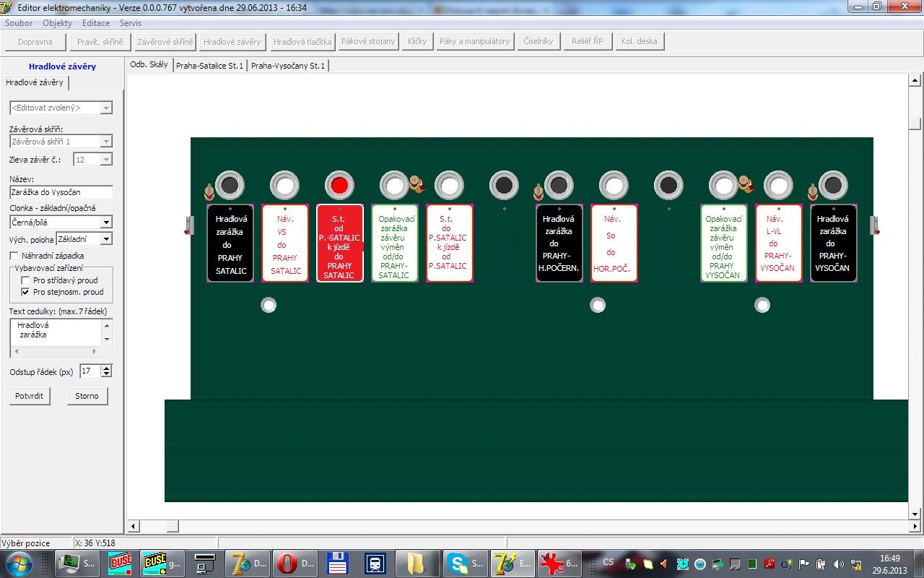The height and width of the screenshot is (578, 924).
Task: Select the red label card S.t. od P.-SATALIC k jízdě
Action: point(339,243)
